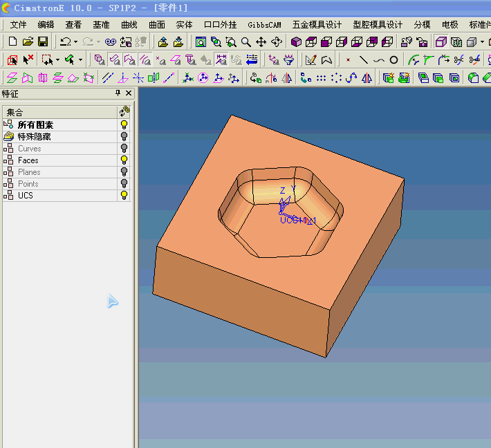Hide the Faces set via its bulb
Screen dimensions: 491x448
(124, 160)
